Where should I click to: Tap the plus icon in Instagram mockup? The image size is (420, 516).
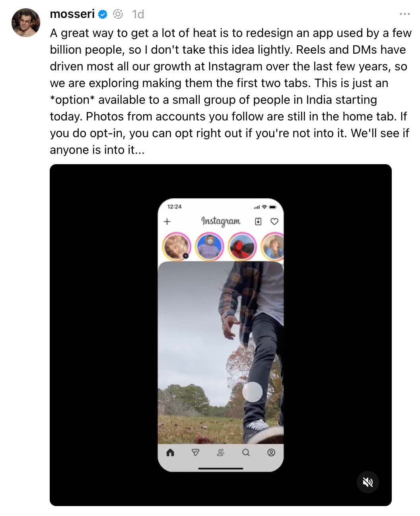pyautogui.click(x=167, y=221)
